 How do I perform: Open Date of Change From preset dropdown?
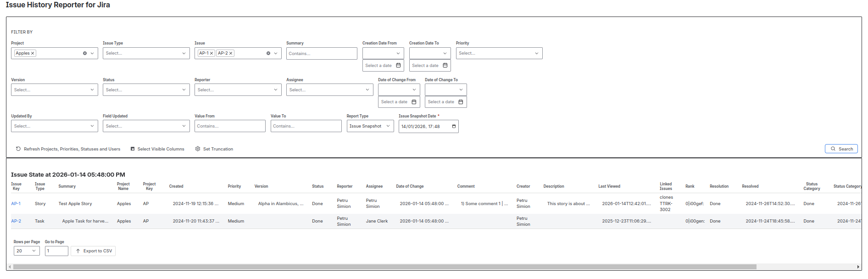pos(399,90)
